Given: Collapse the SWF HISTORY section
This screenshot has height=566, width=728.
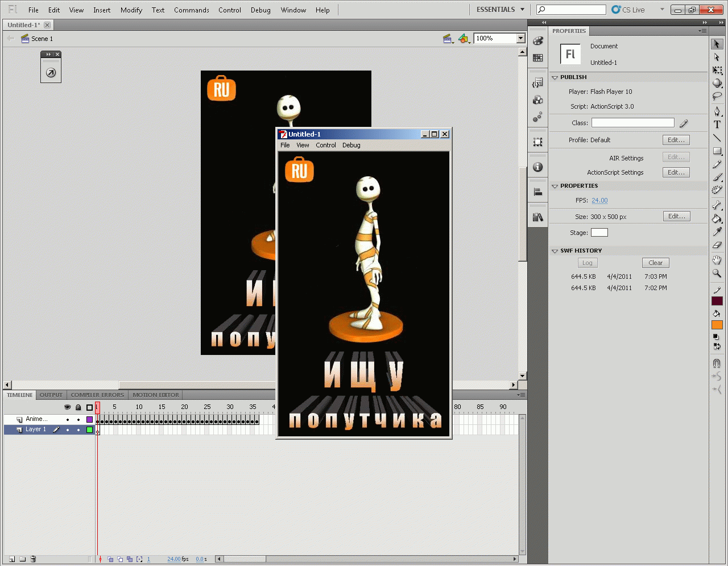Looking at the screenshot, I should [555, 251].
